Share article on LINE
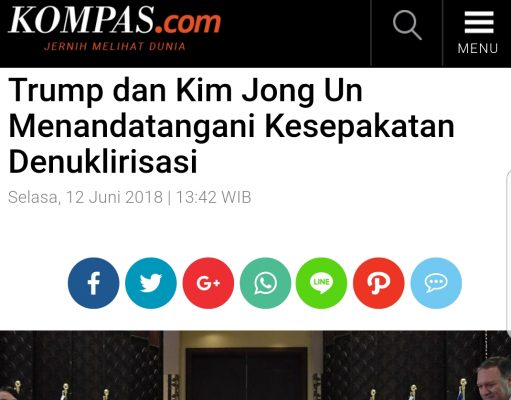This screenshot has height=400, width=511. click(x=321, y=283)
